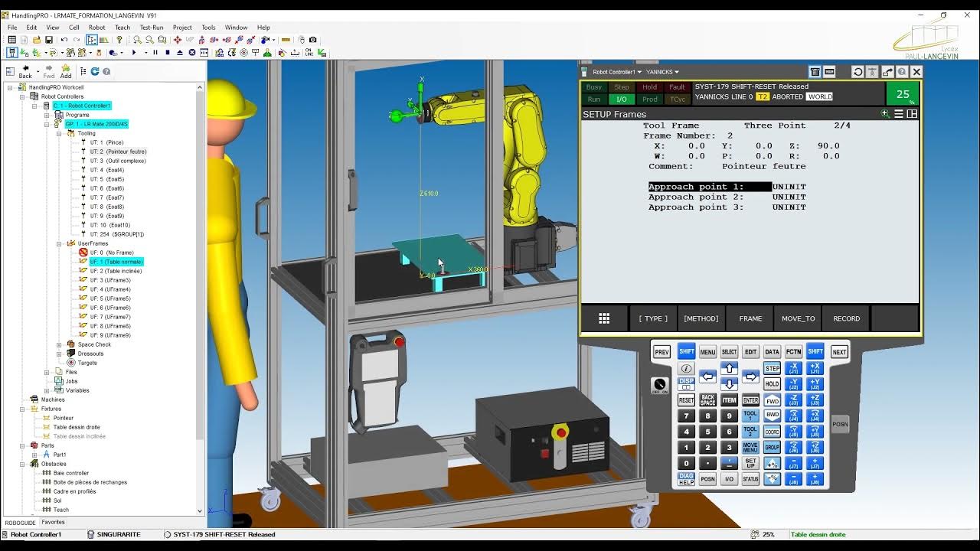
Task: Open the Cell menu
Action: 73,28
